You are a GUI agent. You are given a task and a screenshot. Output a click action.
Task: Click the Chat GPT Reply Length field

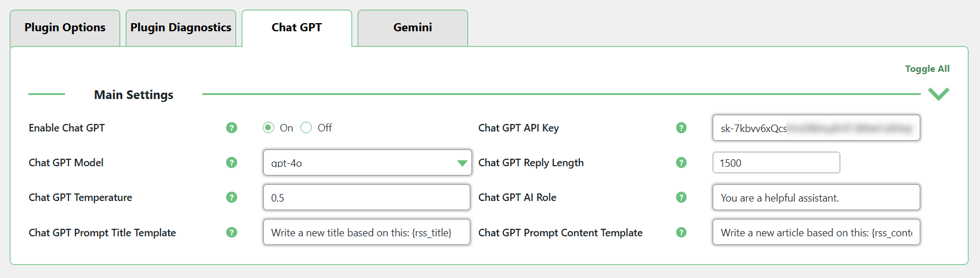tap(776, 163)
